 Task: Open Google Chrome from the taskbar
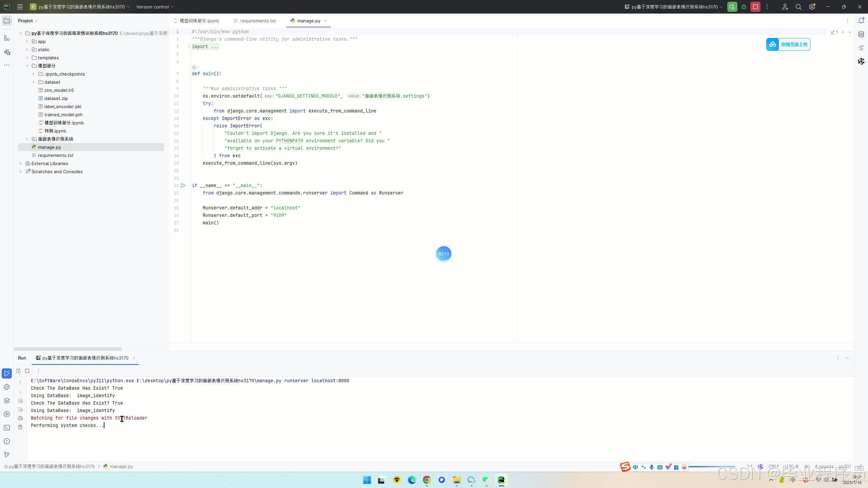pos(427,480)
